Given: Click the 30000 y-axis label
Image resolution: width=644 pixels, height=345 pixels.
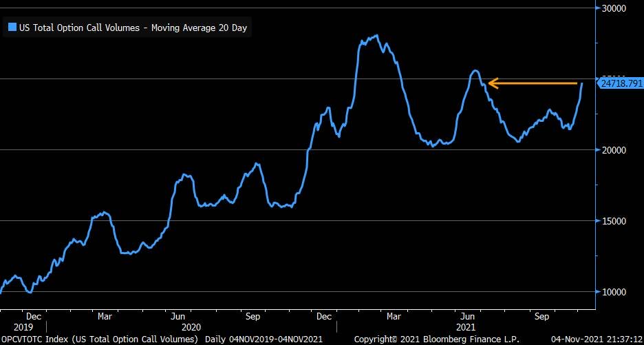Looking at the screenshot, I should (x=614, y=8).
